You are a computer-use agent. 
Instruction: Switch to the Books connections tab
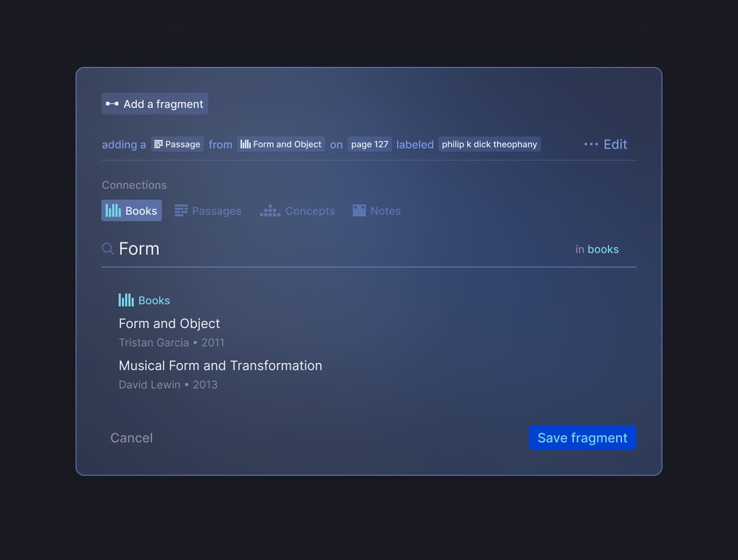(x=131, y=211)
